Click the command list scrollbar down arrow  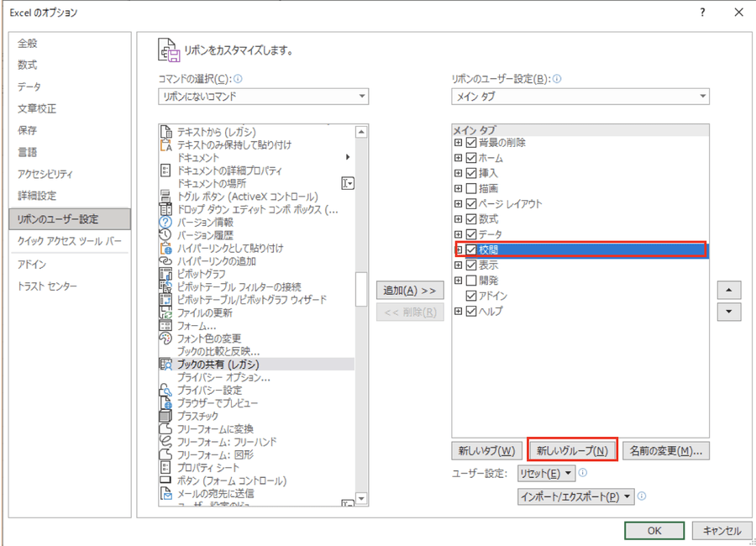click(361, 498)
